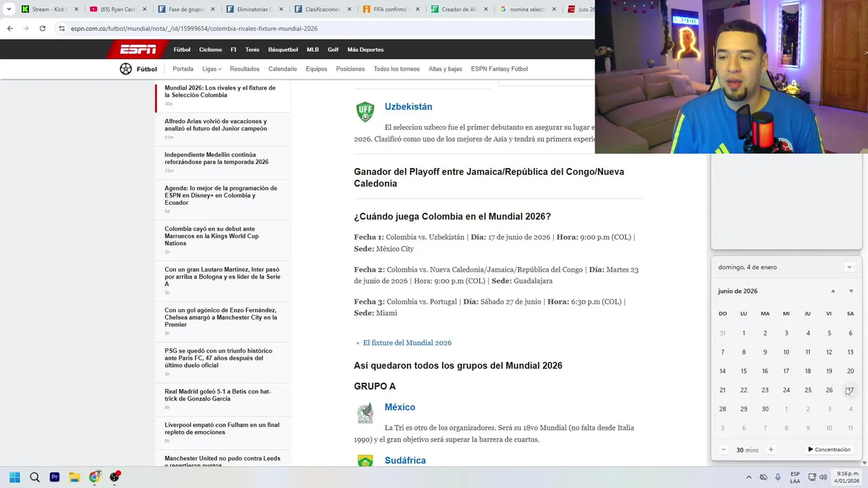Click the ESPN logo in the header
Screen dimensions: 868x488
tap(138, 49)
